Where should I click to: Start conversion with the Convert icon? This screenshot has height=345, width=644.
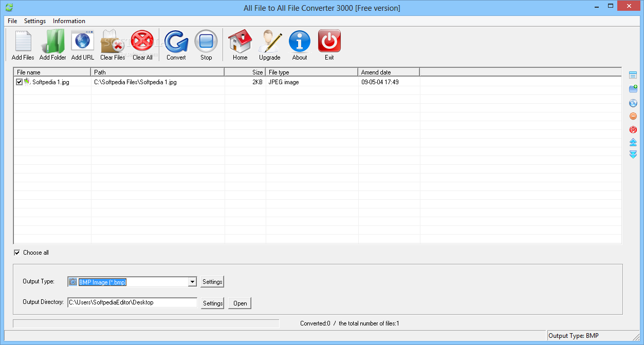[176, 41]
